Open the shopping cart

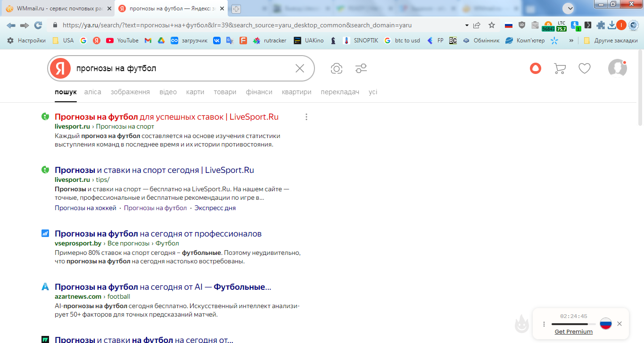point(560,69)
